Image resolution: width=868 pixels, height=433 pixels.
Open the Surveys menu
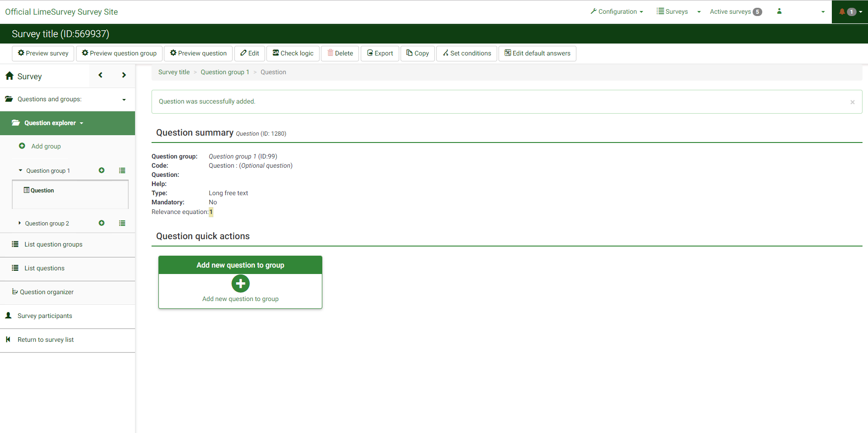(x=672, y=11)
